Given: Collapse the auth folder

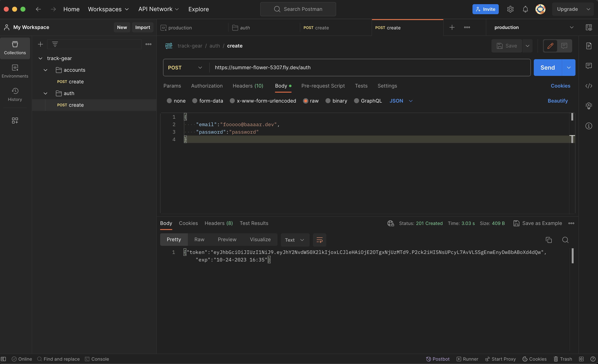Looking at the screenshot, I should coord(45,93).
